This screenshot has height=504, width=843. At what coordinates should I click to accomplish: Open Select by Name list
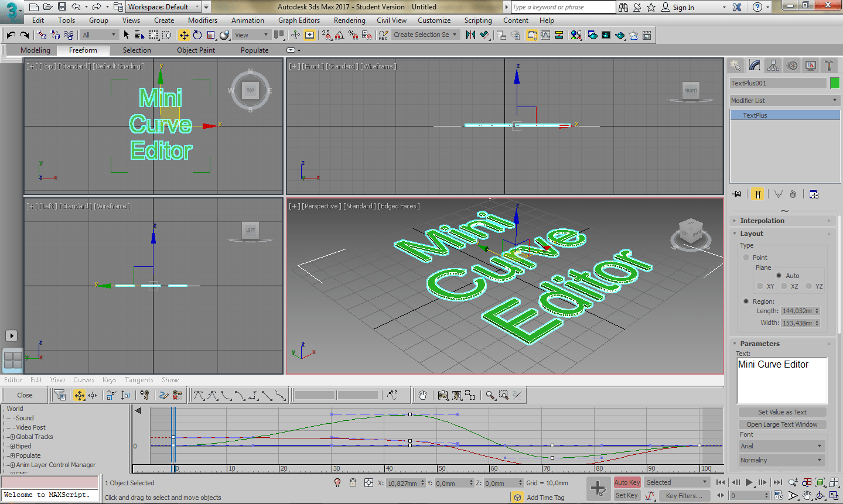139,35
